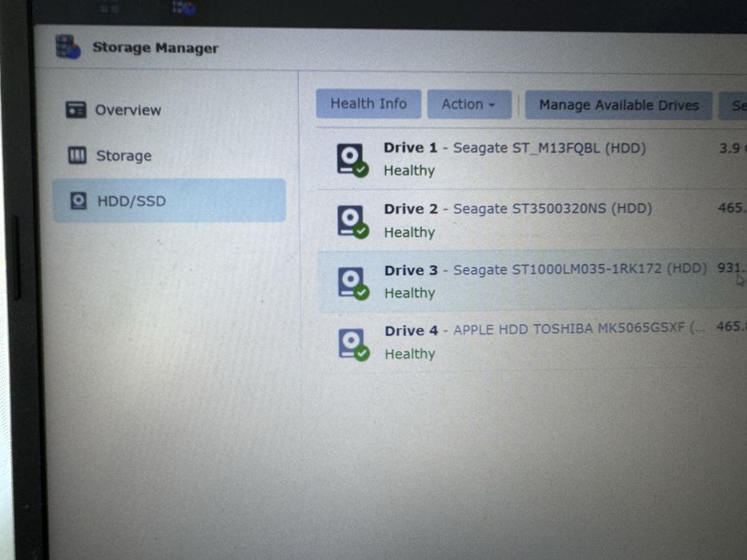Screen dimensions: 747x560
Task: Click Healthy status under Drive 2
Action: pos(410,232)
